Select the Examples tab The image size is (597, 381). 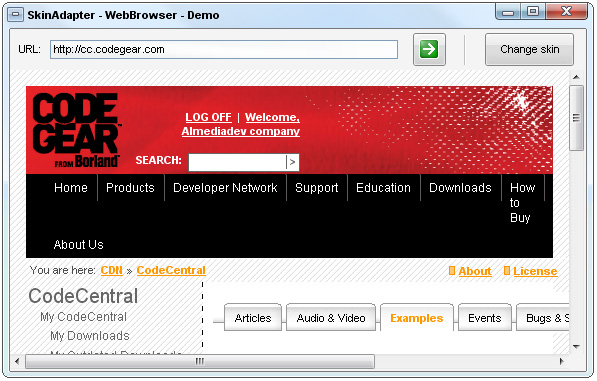tap(417, 317)
